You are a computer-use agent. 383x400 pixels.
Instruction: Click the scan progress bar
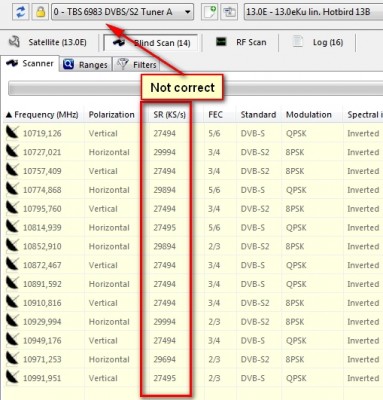pos(195,88)
